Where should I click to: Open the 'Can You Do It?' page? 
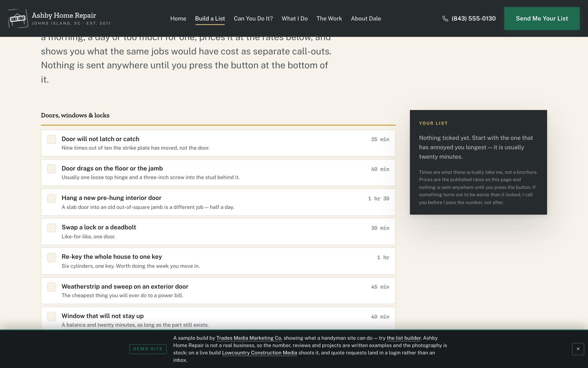pos(253,18)
